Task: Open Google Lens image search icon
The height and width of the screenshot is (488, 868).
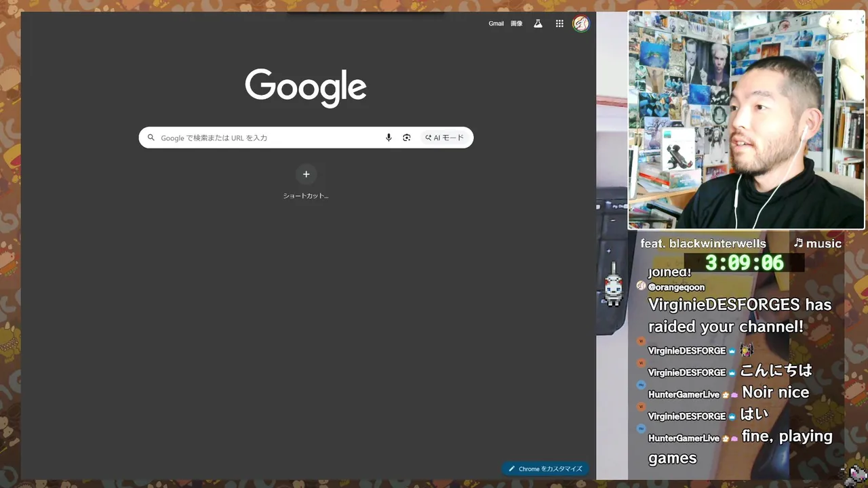Action: tap(407, 138)
